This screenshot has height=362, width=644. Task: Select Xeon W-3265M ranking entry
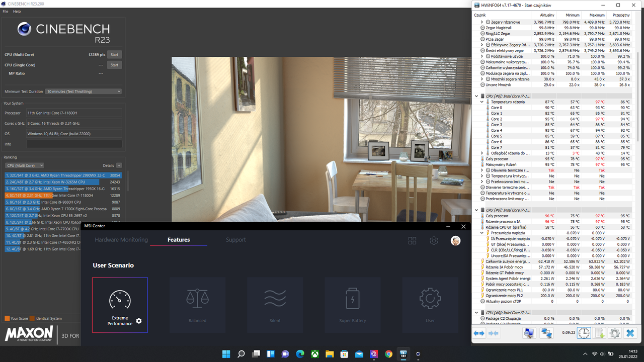[x=63, y=182]
